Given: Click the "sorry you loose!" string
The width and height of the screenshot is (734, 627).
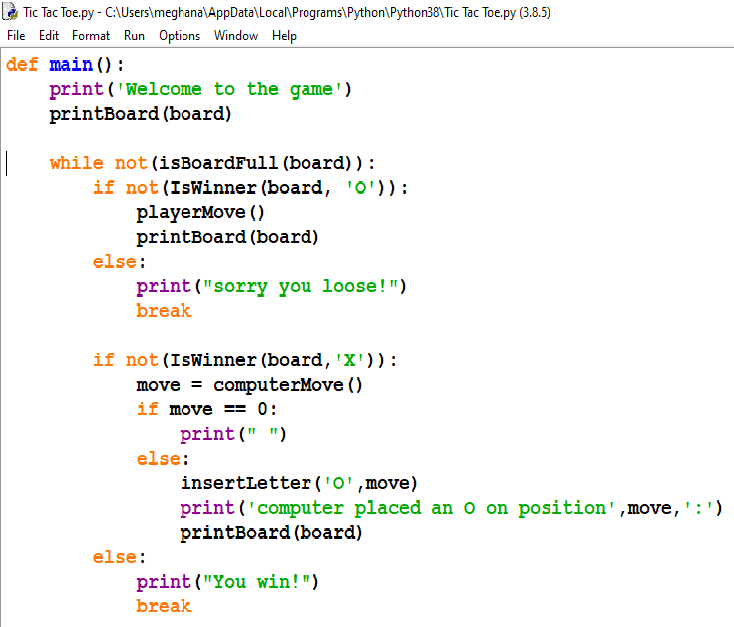Looking at the screenshot, I should (300, 286).
